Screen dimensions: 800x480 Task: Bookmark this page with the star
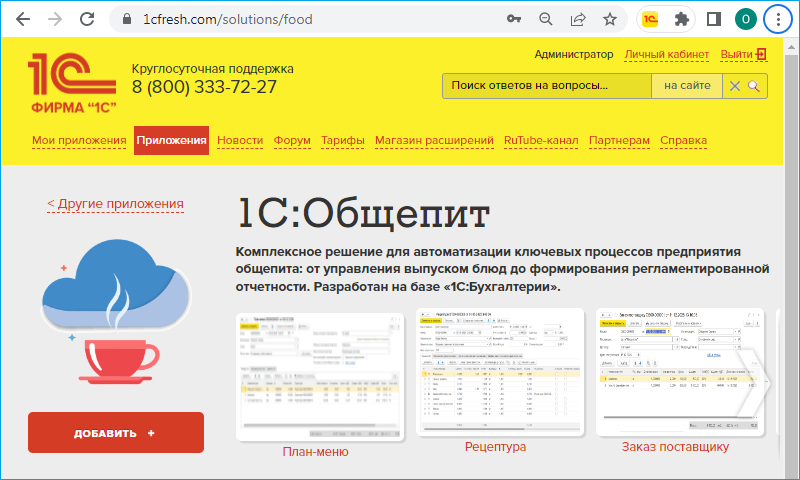click(x=610, y=19)
